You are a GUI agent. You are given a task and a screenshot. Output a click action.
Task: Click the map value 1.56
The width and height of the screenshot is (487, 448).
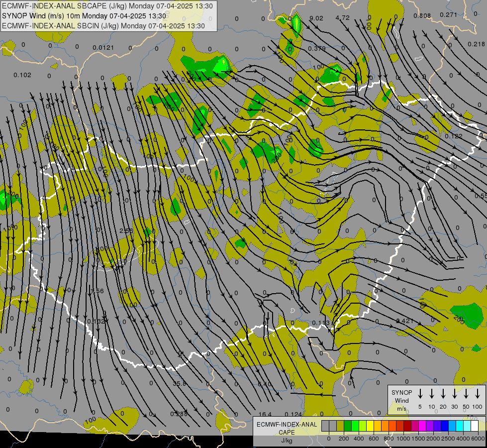pyautogui.click(x=97, y=291)
